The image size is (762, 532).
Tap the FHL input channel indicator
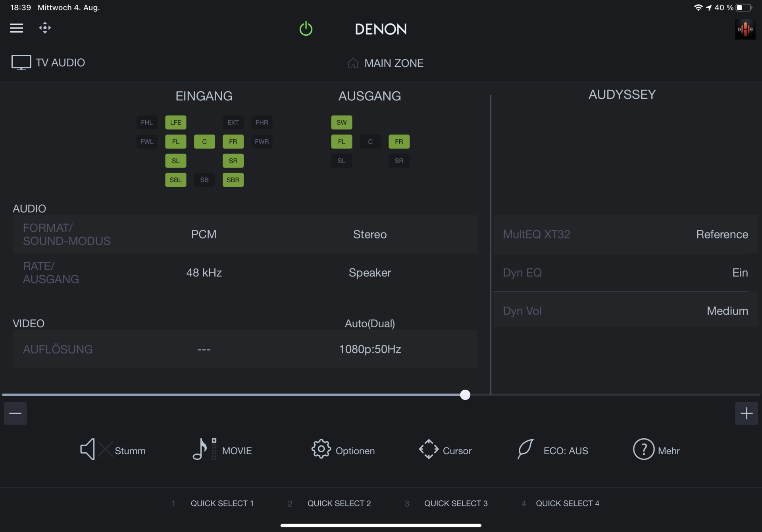coord(147,123)
